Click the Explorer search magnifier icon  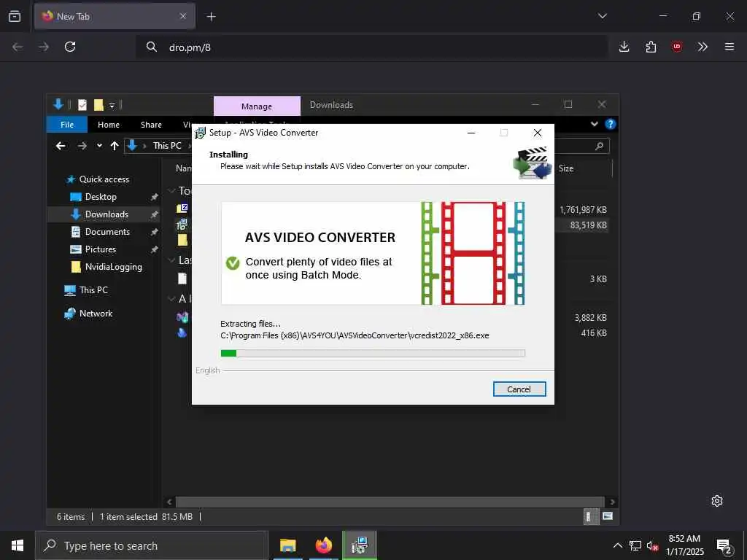click(x=600, y=146)
